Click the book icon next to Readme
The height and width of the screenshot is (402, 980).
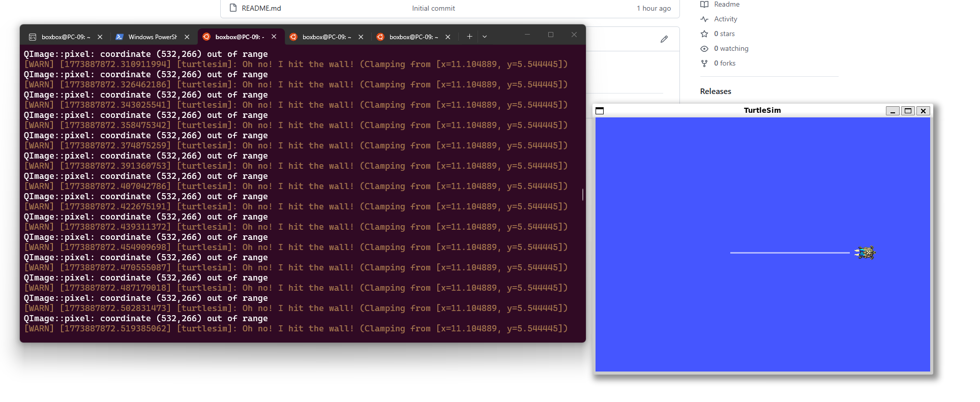click(x=704, y=4)
